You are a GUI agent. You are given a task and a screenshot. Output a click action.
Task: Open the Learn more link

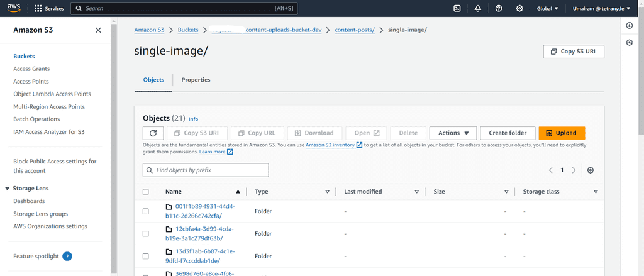[213, 152]
